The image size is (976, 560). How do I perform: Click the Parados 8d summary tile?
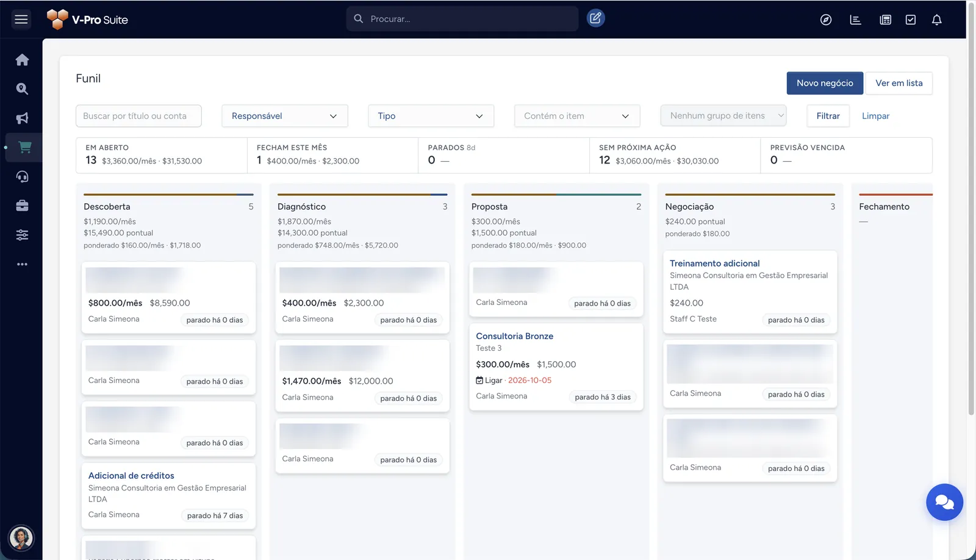504,155
